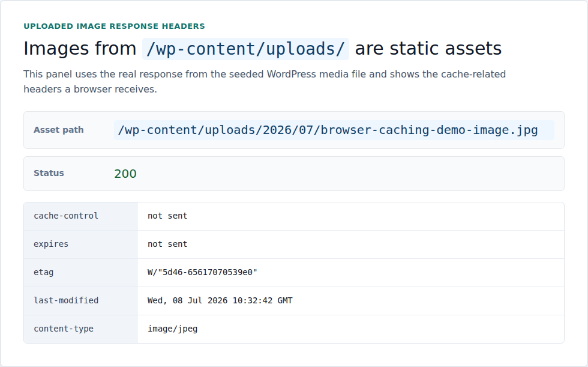
Task: Click the 'last-modified' header name cell
Action: pos(81,300)
